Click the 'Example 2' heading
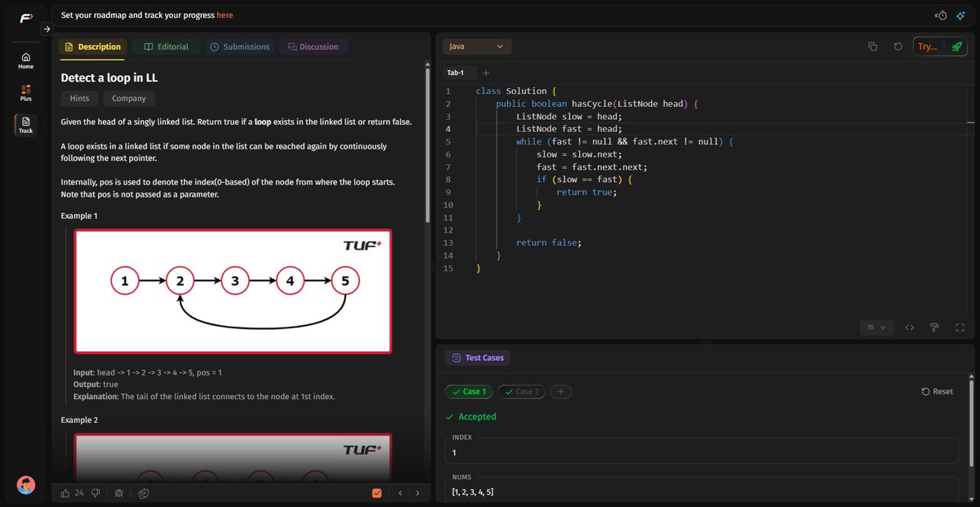 point(79,420)
